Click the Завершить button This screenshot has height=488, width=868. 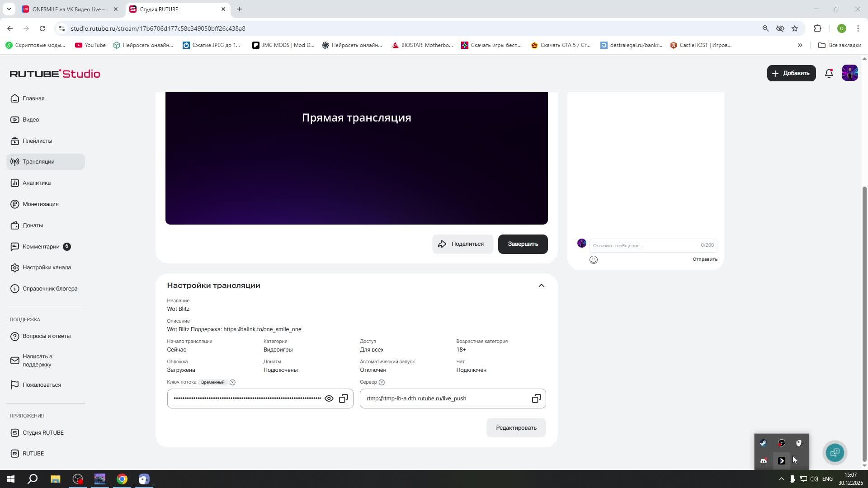pos(523,244)
